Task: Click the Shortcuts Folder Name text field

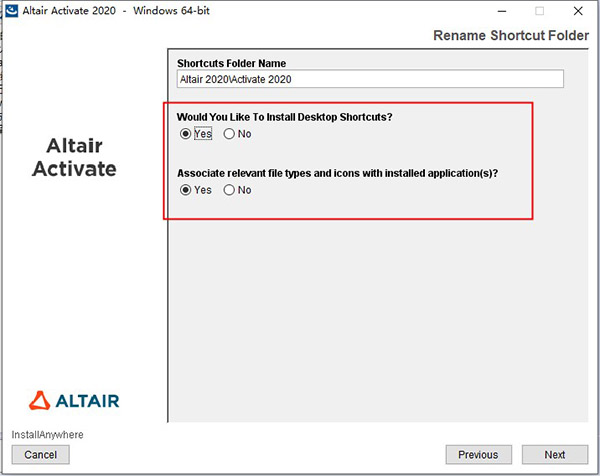Action: 369,79
